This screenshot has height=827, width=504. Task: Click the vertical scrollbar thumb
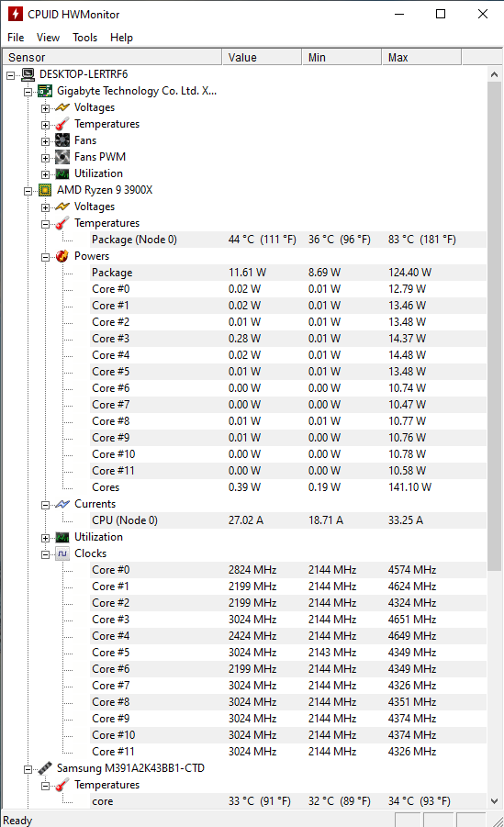[x=494, y=326]
